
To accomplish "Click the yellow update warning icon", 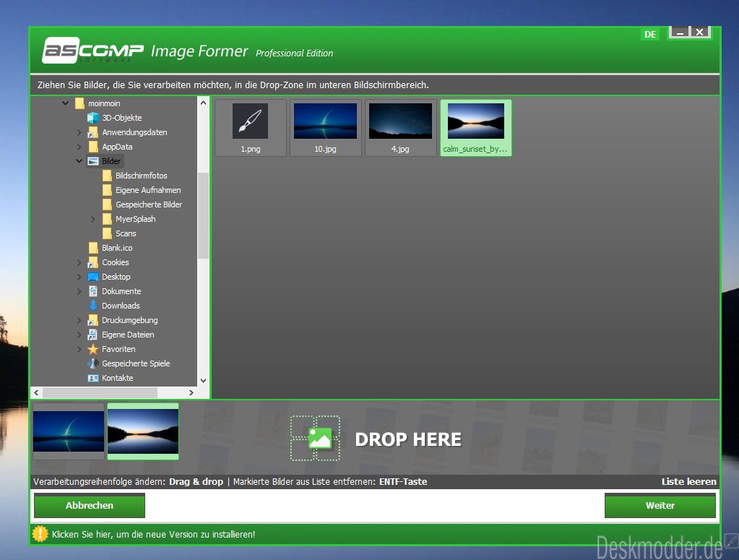I will pos(40,534).
